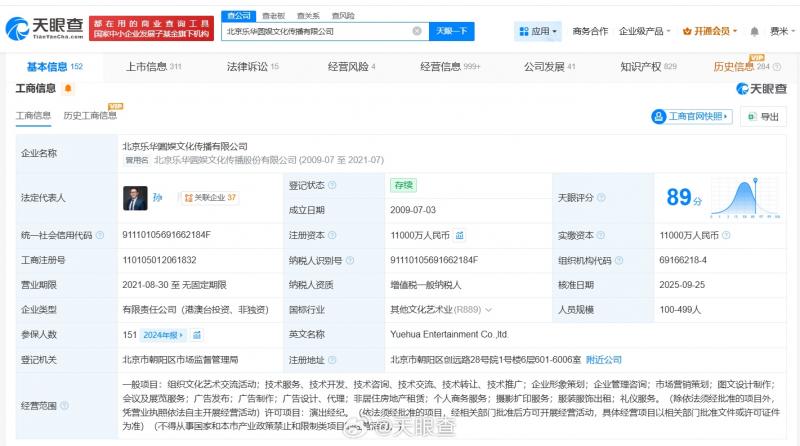Switch to the 法律诉讼 tab
Screen dimensions: 800x446
pos(252,67)
